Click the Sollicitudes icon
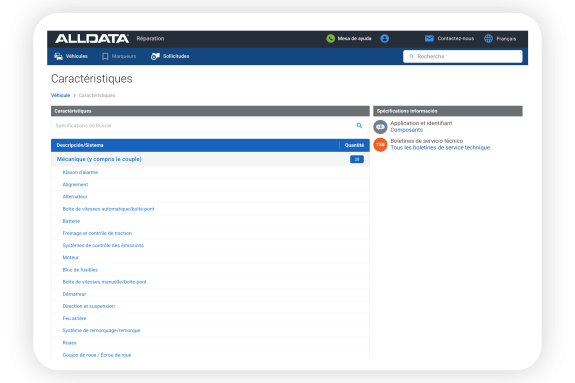 point(155,56)
